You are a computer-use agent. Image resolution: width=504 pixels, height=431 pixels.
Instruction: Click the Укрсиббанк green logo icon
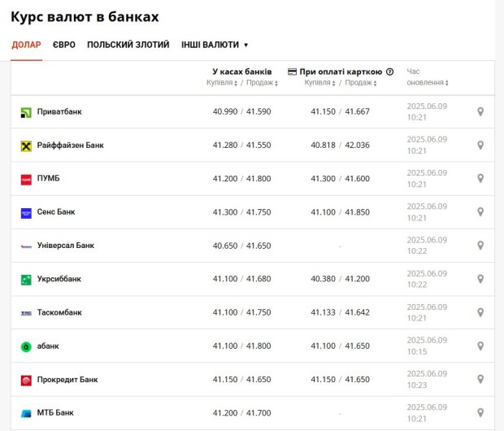[26, 280]
